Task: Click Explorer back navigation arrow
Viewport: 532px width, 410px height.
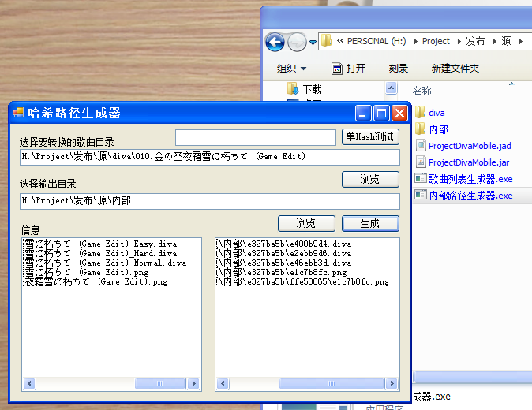Action: (x=275, y=42)
